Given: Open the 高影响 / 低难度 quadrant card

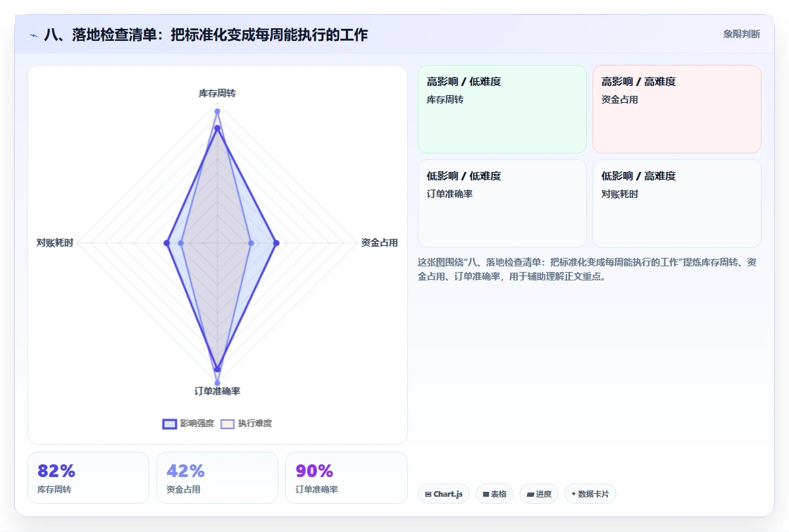Looking at the screenshot, I should coord(502,109).
